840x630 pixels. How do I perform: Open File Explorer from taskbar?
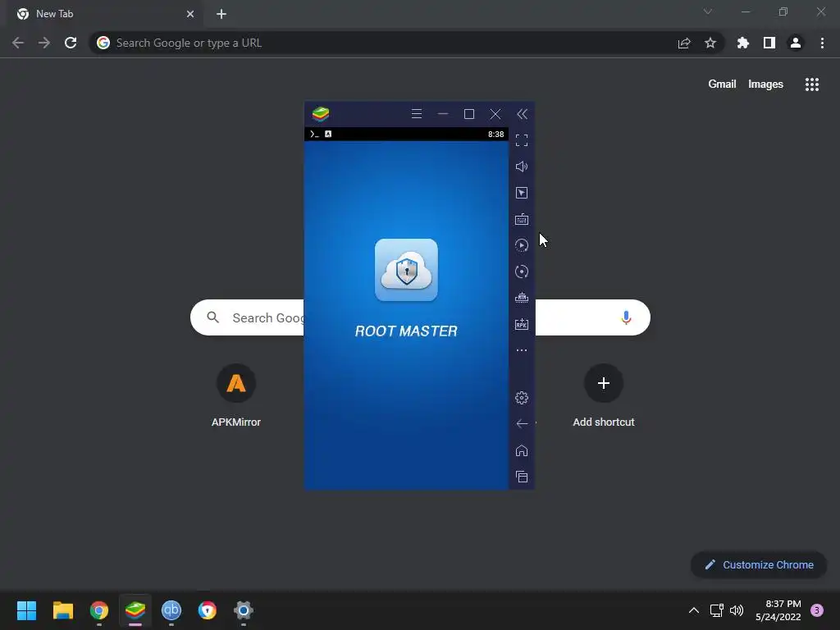coord(62,610)
